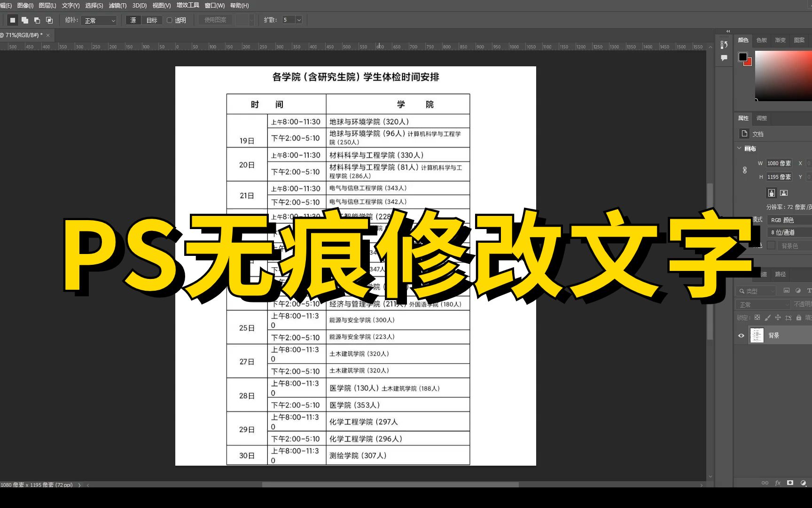This screenshot has height=508, width=812.
Task: Click the 背景色 fill swatch box
Action: 771,246
